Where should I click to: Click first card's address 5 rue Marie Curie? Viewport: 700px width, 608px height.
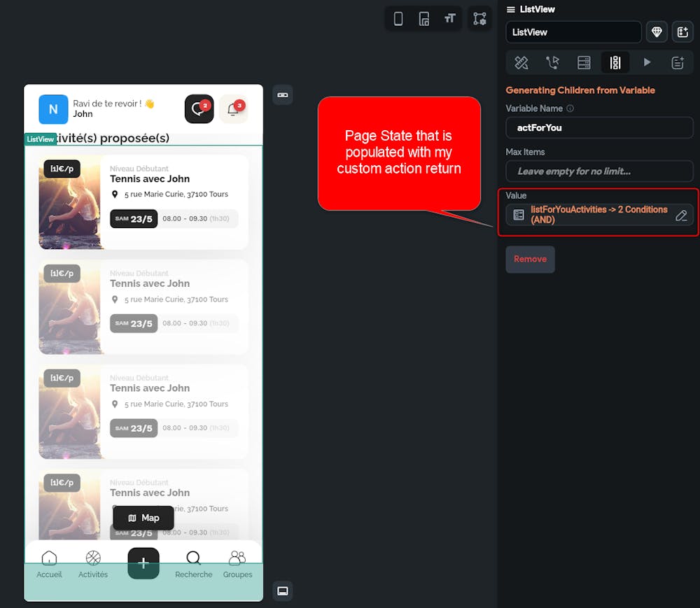[176, 195]
